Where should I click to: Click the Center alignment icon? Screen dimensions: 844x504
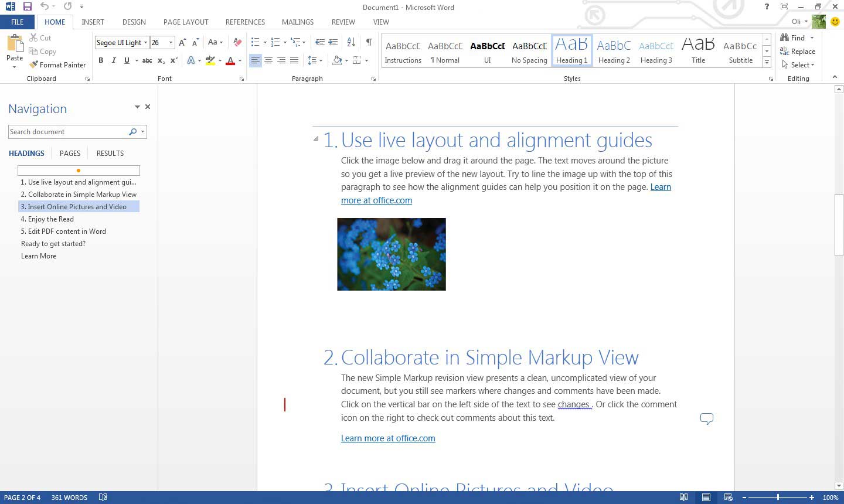268,60
